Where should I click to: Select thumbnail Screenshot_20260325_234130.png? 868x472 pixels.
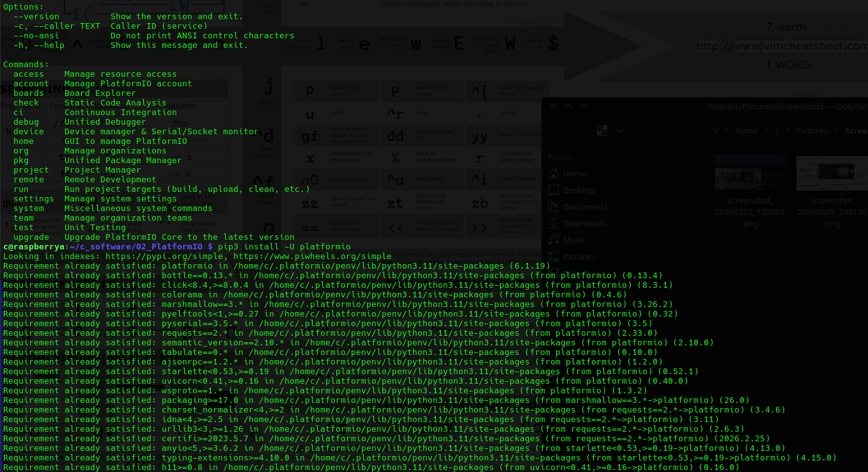[x=832, y=173]
